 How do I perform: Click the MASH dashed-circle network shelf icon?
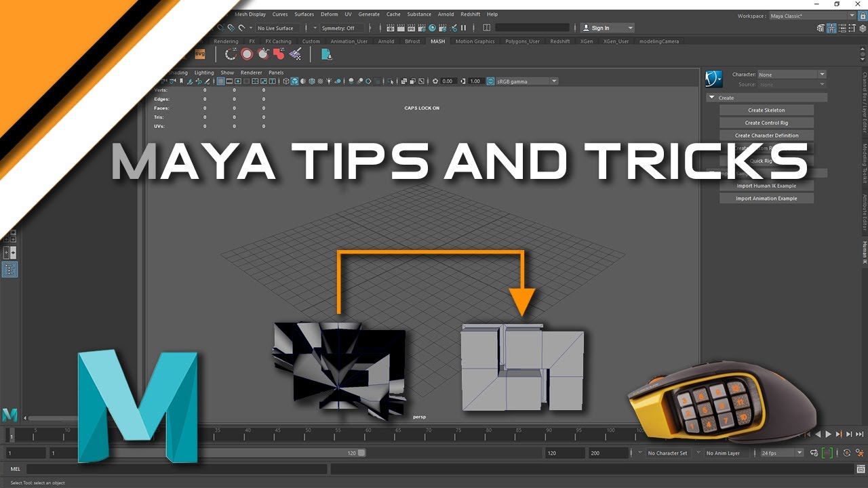point(231,54)
